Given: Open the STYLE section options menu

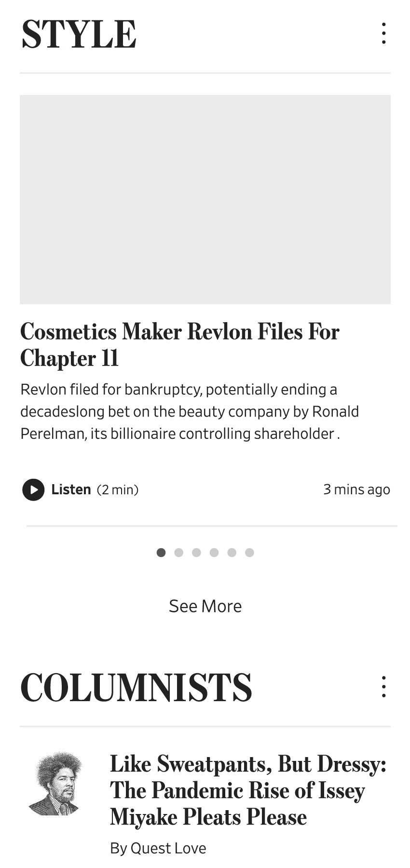Looking at the screenshot, I should (x=383, y=33).
